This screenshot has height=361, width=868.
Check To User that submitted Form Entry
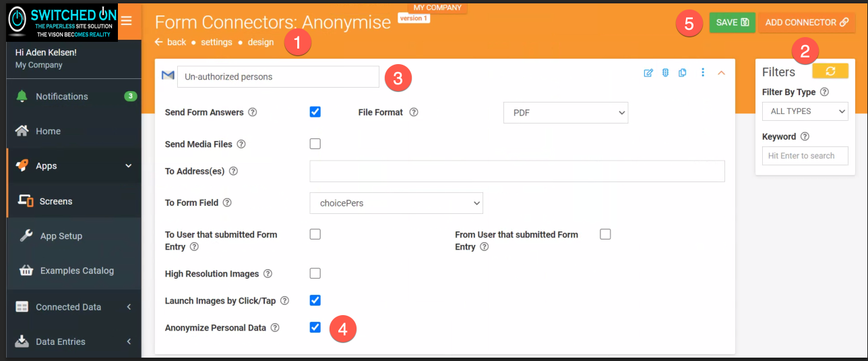click(315, 234)
